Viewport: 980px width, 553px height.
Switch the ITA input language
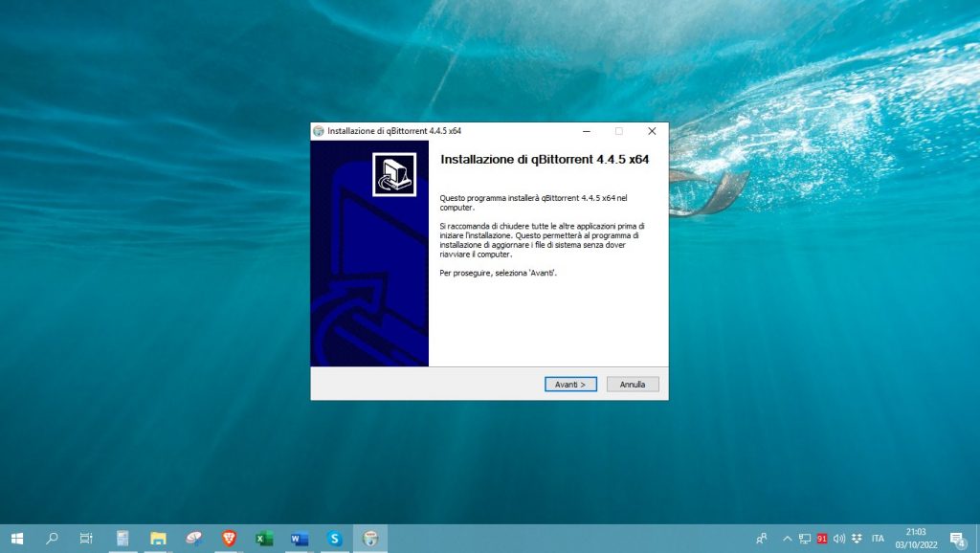878,539
